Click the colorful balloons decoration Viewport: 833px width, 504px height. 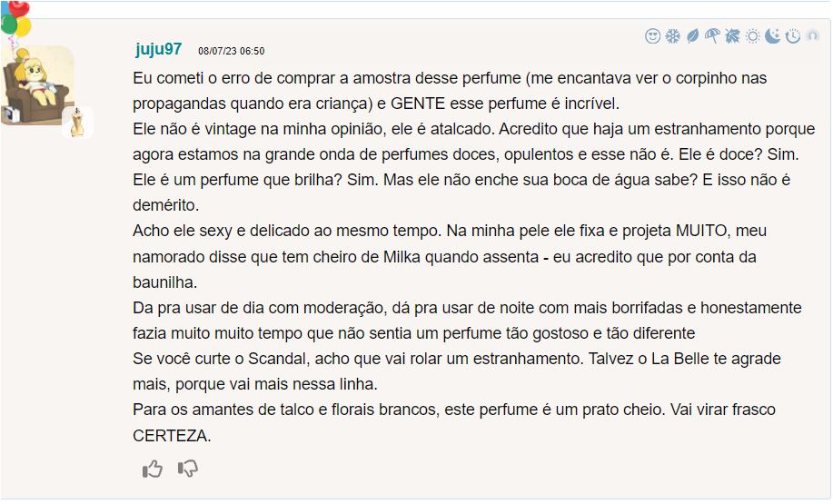point(15,18)
